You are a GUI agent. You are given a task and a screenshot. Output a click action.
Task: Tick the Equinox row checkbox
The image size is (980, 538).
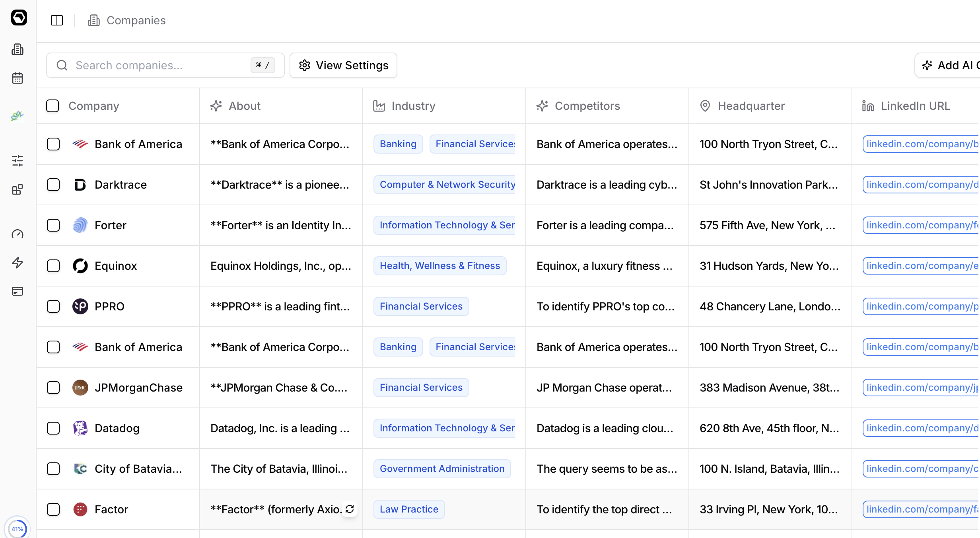53,266
